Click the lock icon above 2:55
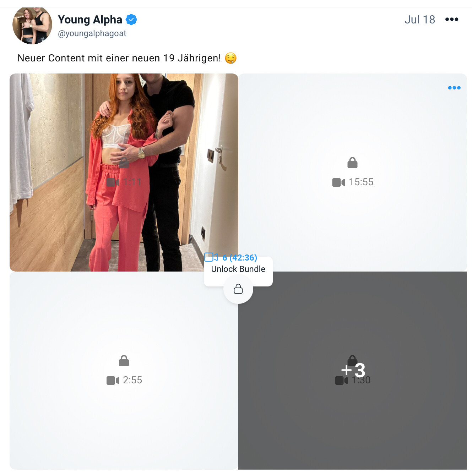This screenshot has width=472, height=476. coord(124,361)
